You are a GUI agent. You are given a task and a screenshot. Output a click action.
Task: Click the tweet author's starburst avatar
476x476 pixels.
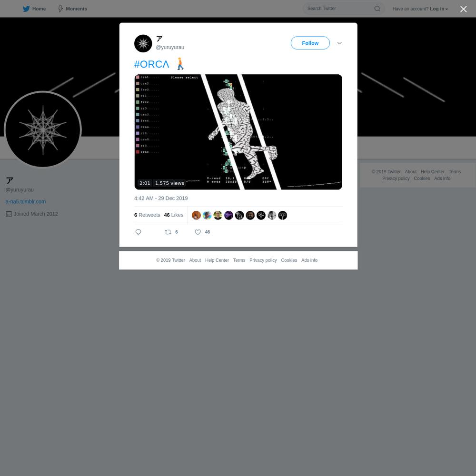point(143,43)
